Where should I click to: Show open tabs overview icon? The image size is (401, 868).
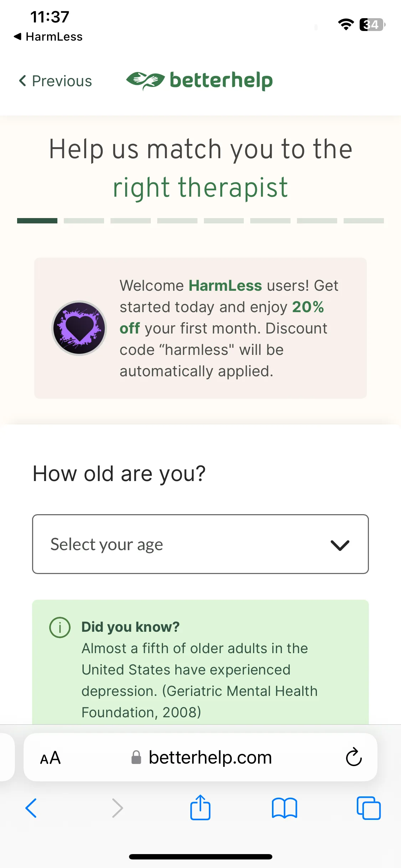click(369, 808)
